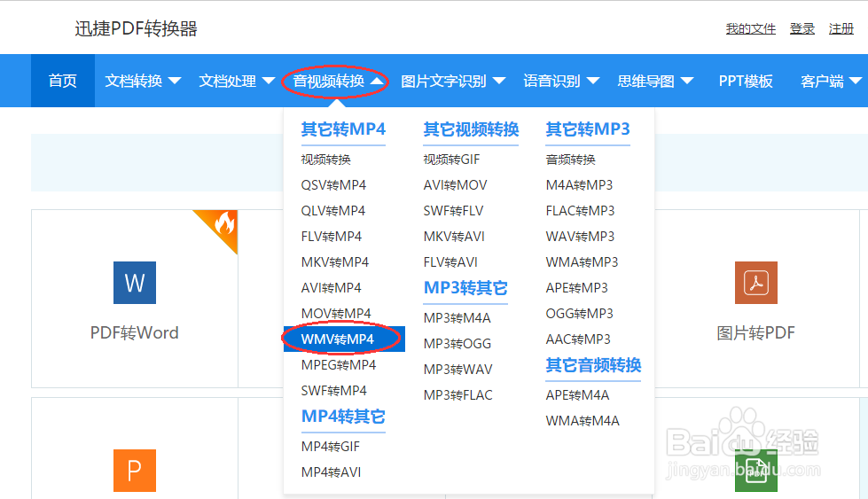Choose QLV转MP4
Screen dimensions: 868x499
point(333,211)
